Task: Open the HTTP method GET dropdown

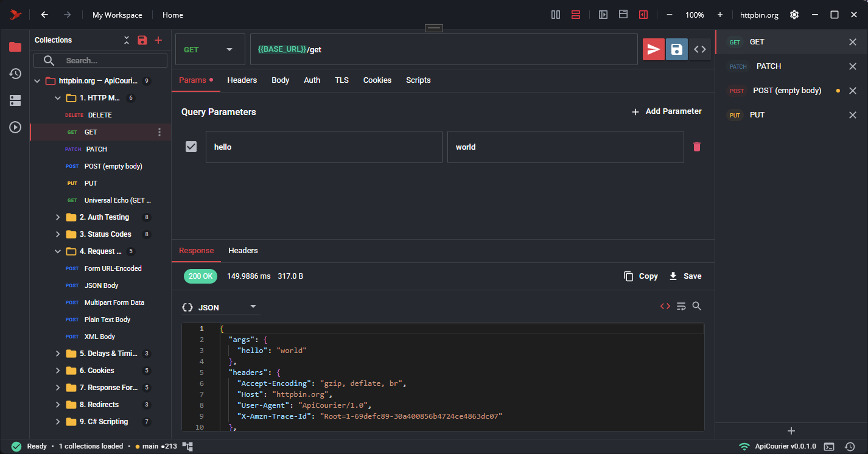Action: click(x=210, y=49)
